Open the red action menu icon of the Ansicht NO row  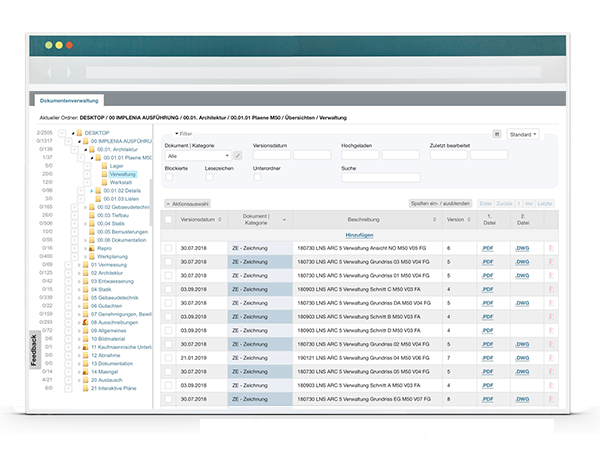[x=549, y=247]
